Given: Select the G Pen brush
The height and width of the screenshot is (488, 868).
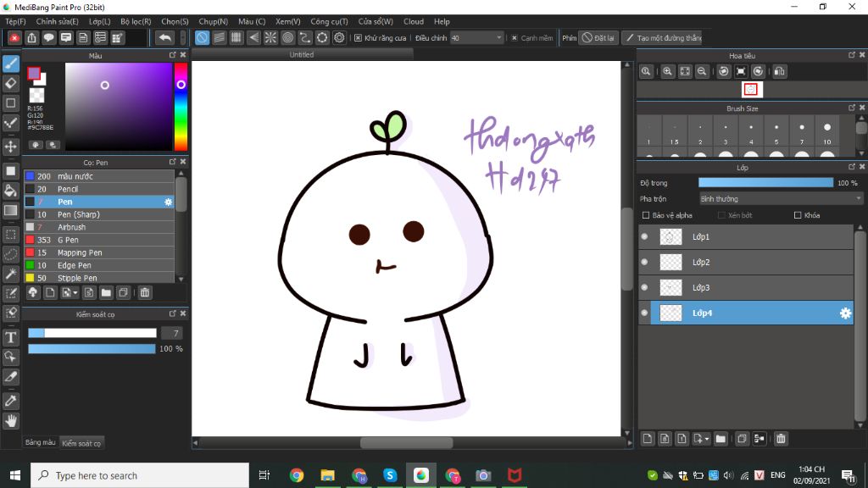Looking at the screenshot, I should pos(69,240).
